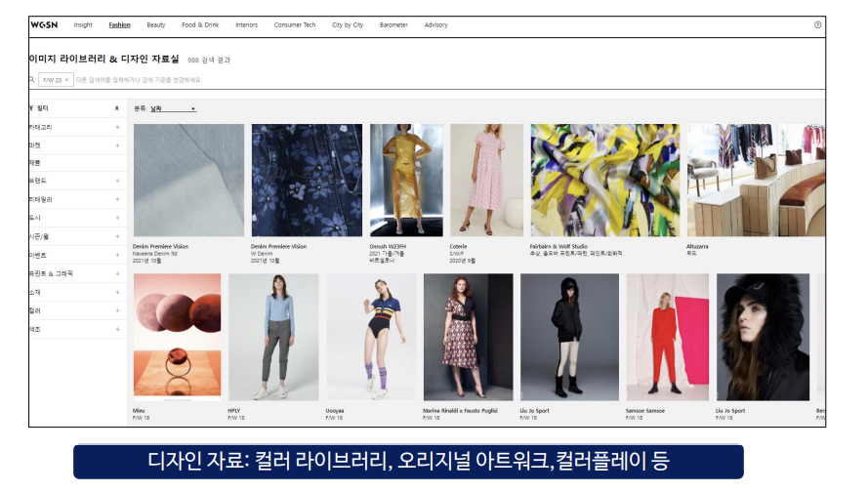Open the Beauty menu

[x=156, y=25]
